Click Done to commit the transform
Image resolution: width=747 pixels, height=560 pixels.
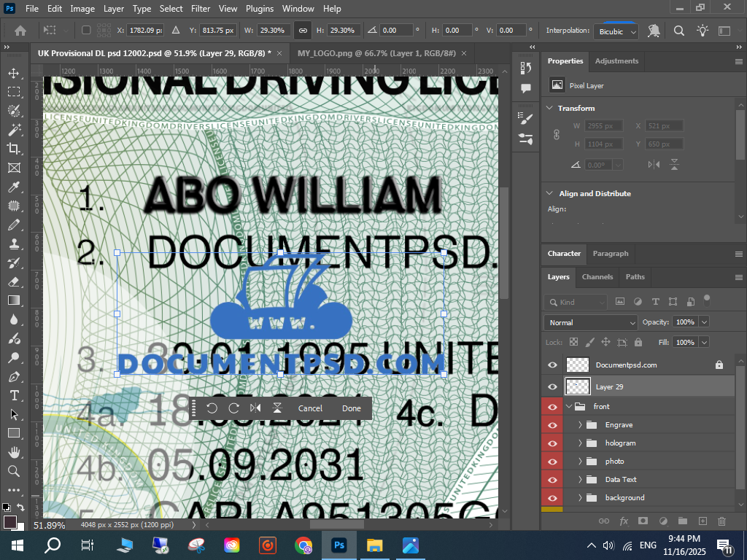click(352, 408)
